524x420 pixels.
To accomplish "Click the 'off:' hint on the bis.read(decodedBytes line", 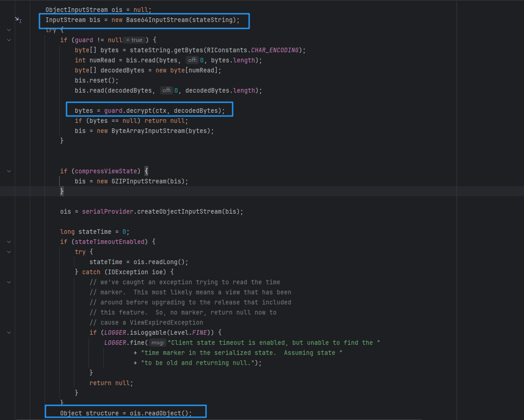I will [x=166, y=91].
